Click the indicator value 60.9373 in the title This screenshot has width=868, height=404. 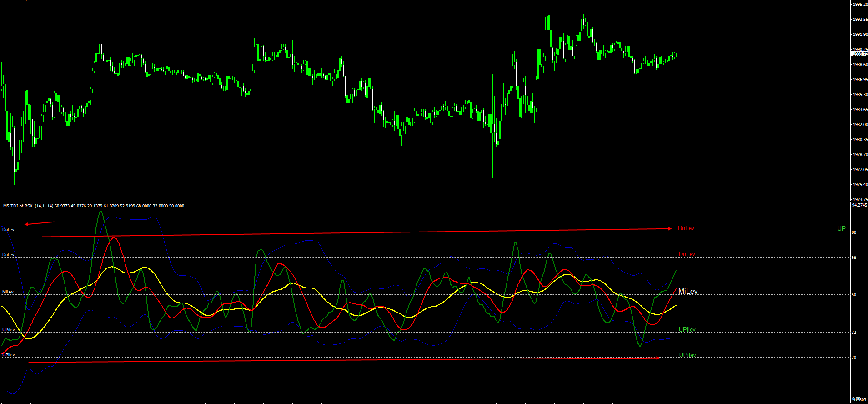coord(62,206)
